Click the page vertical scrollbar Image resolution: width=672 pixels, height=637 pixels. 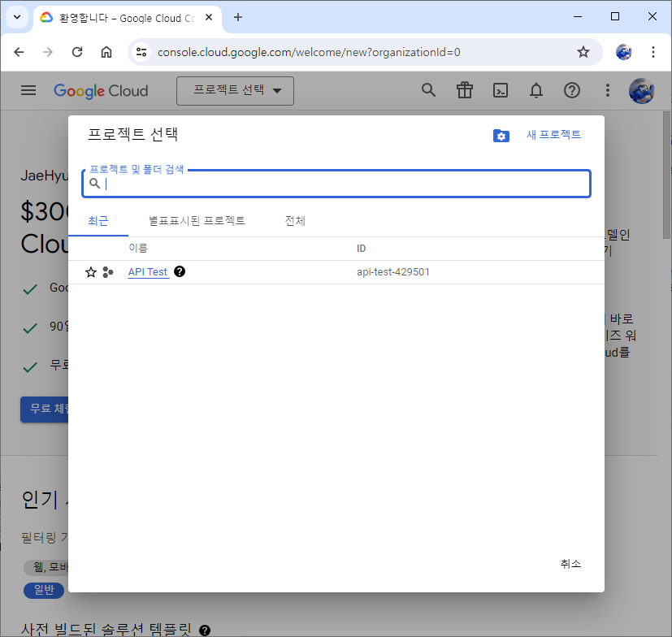pyautogui.click(x=666, y=175)
